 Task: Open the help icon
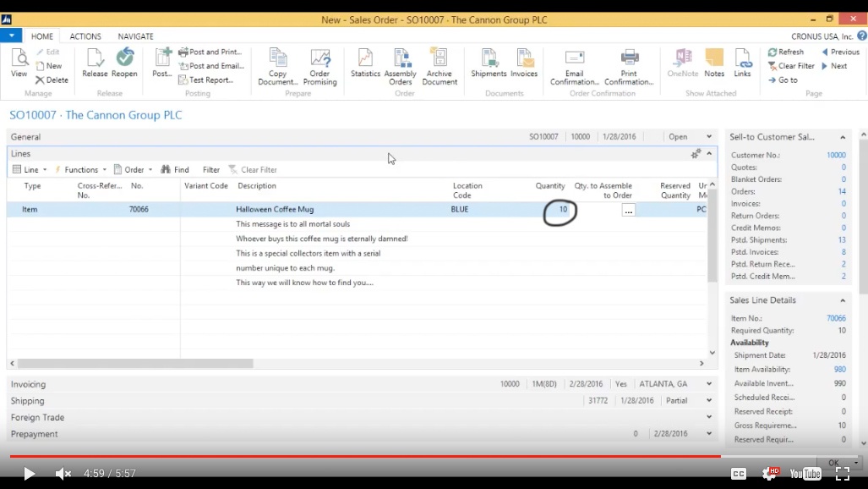[x=862, y=36]
